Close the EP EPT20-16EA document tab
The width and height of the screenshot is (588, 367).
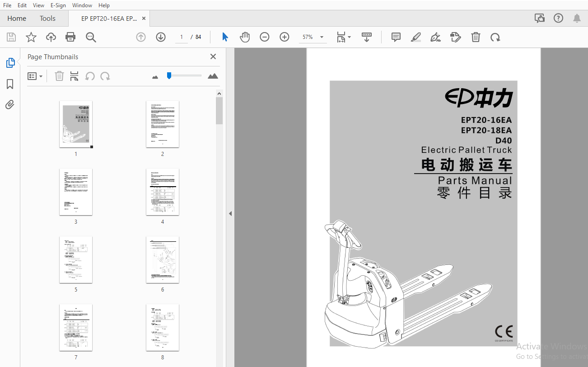(144, 19)
